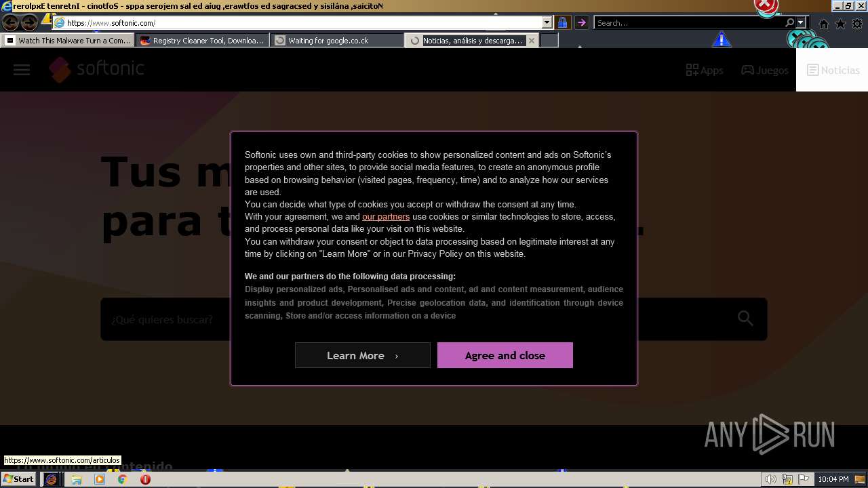Image resolution: width=868 pixels, height=488 pixels.
Task: Expand the search provider dropdown
Action: tap(800, 22)
